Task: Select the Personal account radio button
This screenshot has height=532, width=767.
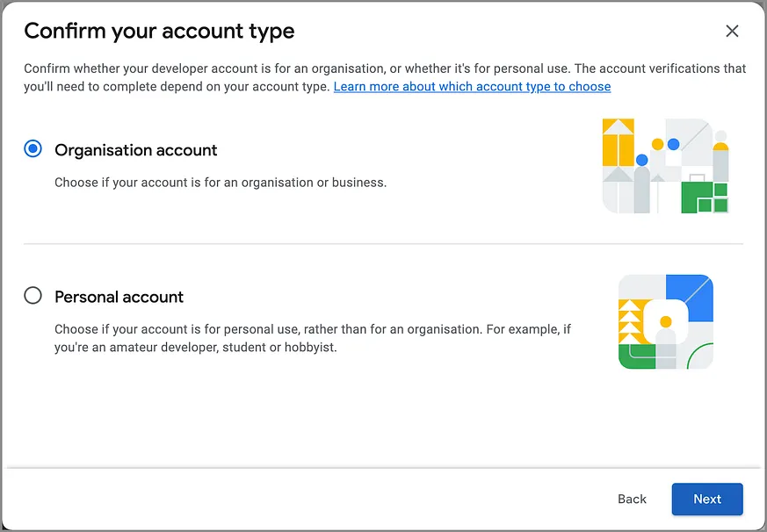Action: tap(33, 295)
